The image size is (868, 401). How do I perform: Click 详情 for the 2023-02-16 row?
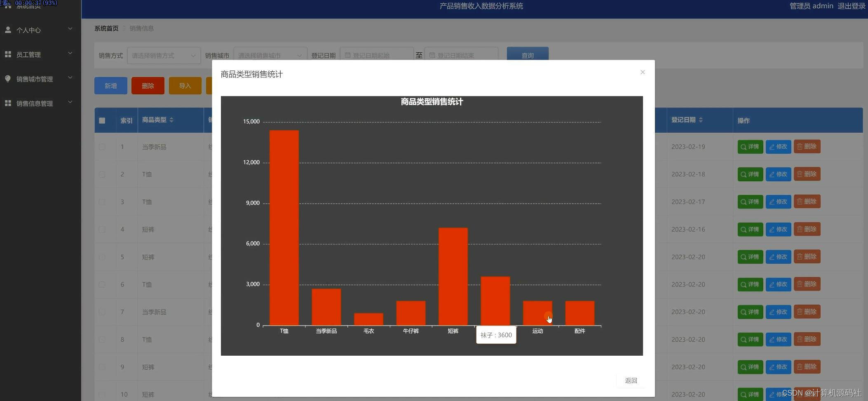click(750, 230)
